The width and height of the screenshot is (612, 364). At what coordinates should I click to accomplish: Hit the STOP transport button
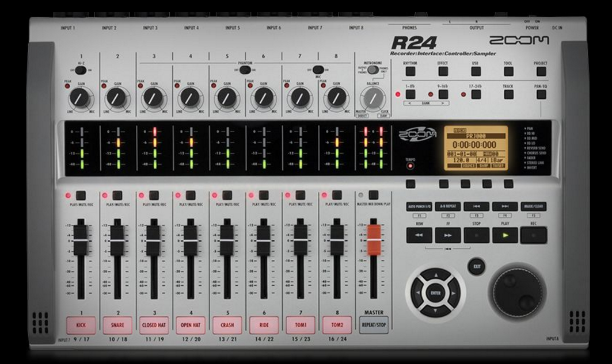[476, 235]
